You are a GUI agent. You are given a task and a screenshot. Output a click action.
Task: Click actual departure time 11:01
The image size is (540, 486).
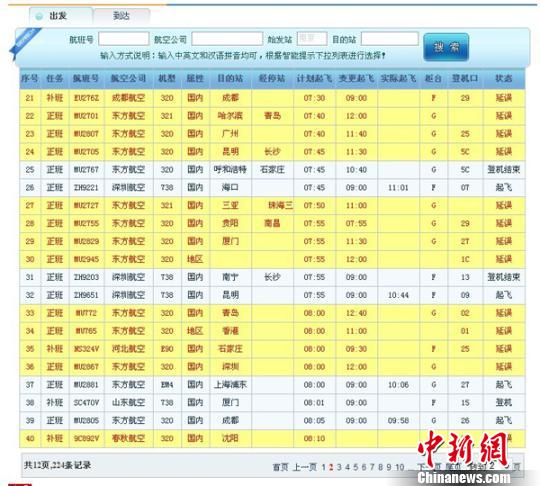(398, 188)
